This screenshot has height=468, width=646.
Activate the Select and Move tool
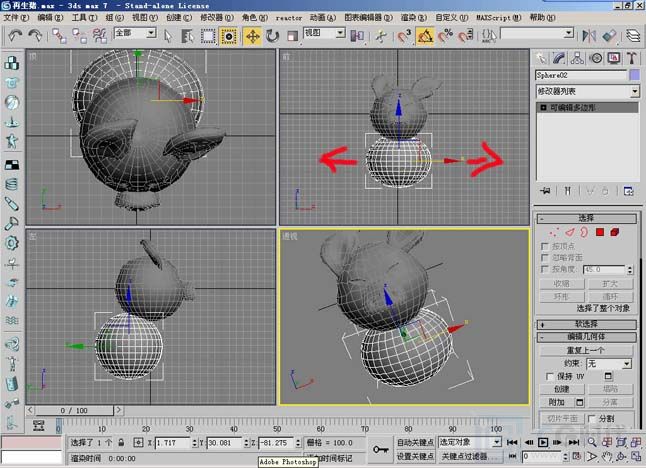253,36
